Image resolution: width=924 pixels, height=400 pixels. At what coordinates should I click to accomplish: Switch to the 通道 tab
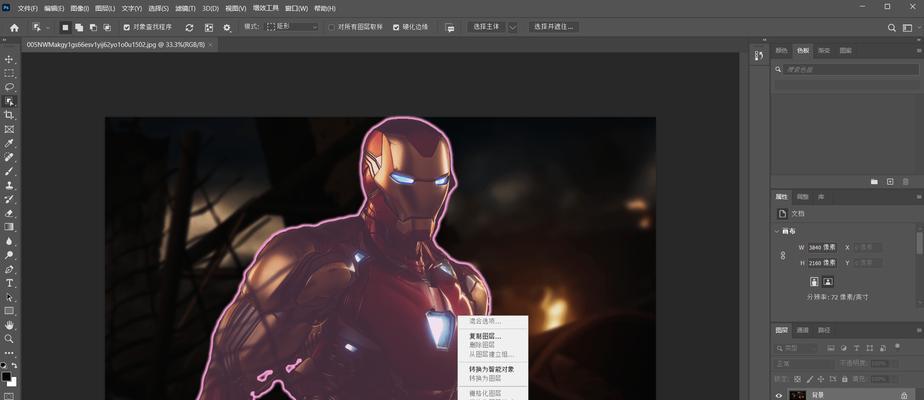point(802,330)
